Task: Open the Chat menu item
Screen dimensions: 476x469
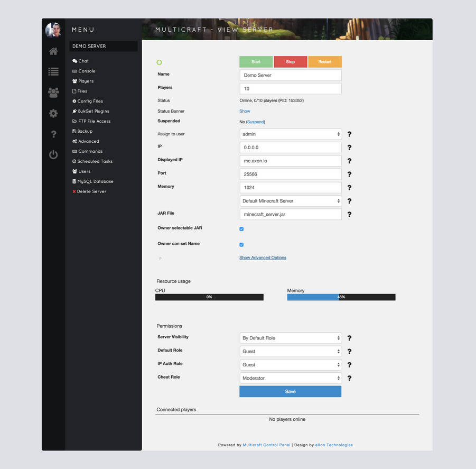Action: click(80, 61)
